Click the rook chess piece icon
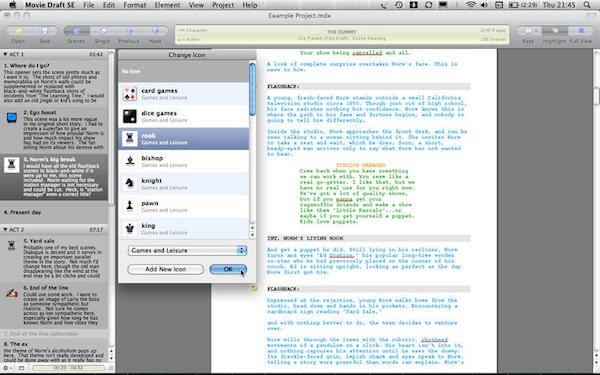 pos(130,139)
